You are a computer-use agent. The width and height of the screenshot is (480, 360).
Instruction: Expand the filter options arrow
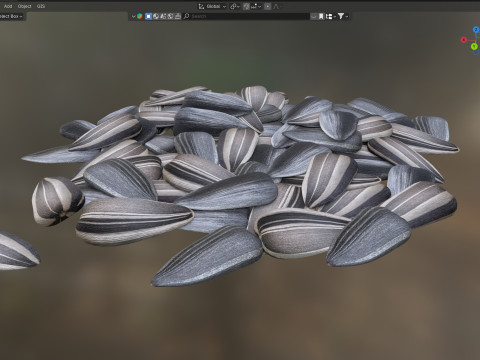point(347,16)
